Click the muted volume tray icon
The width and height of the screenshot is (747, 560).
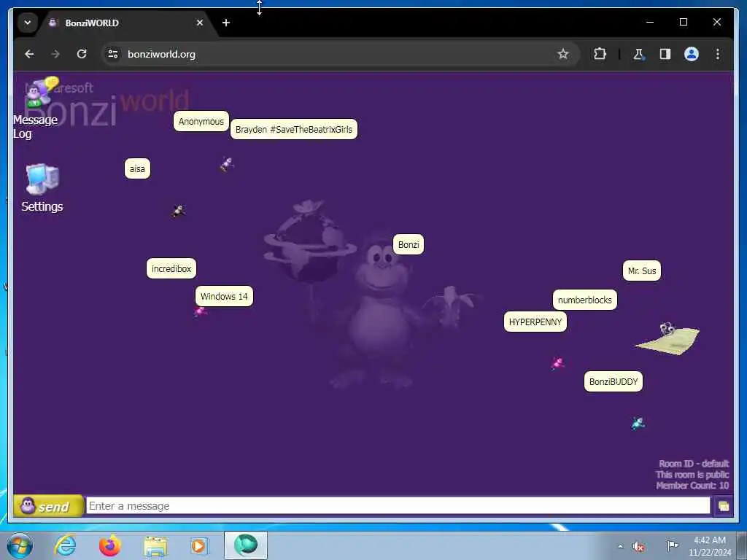pos(639,546)
